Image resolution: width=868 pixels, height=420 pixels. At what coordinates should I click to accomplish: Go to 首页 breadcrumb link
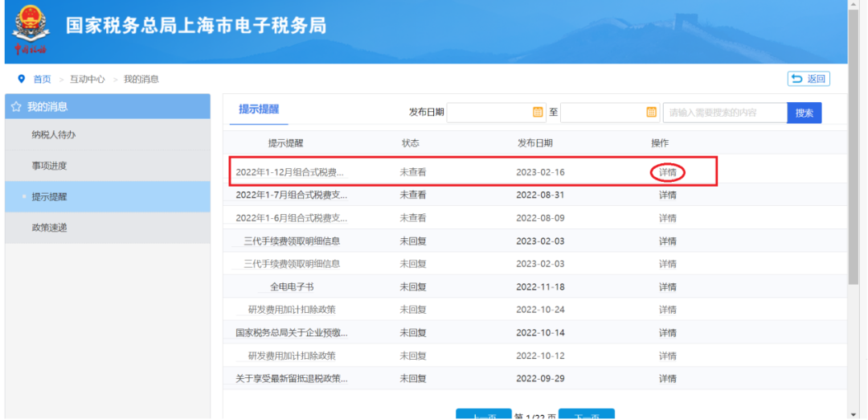point(42,79)
